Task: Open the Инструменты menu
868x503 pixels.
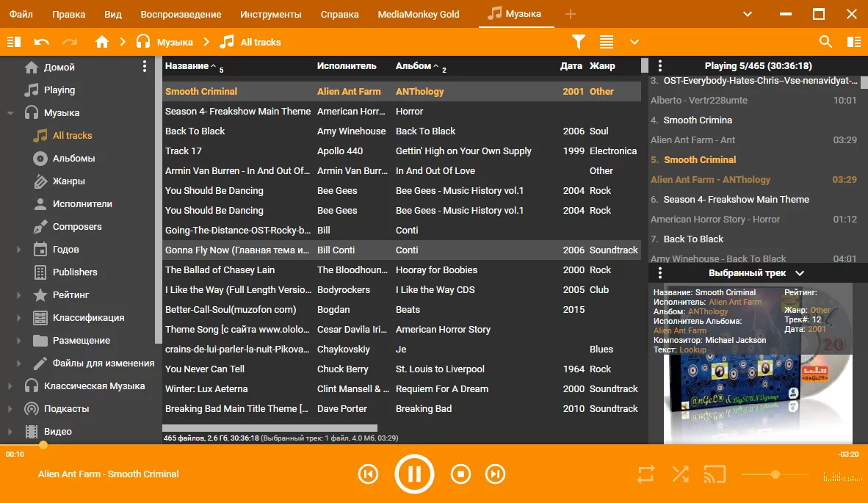Action: coord(271,14)
